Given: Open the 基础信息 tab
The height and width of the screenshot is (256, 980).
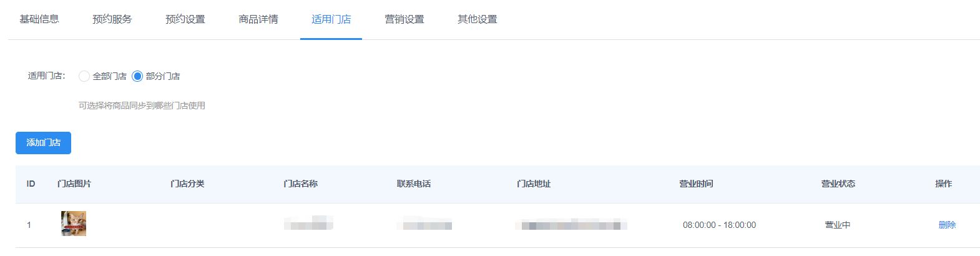Looking at the screenshot, I should coord(39,19).
